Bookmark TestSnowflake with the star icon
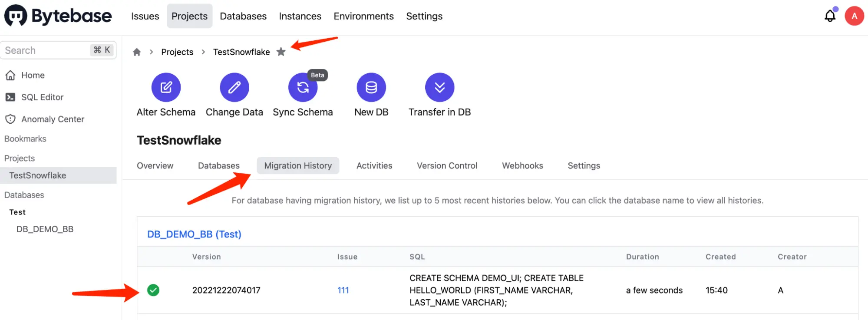Image resolution: width=868 pixels, height=320 pixels. click(x=281, y=52)
